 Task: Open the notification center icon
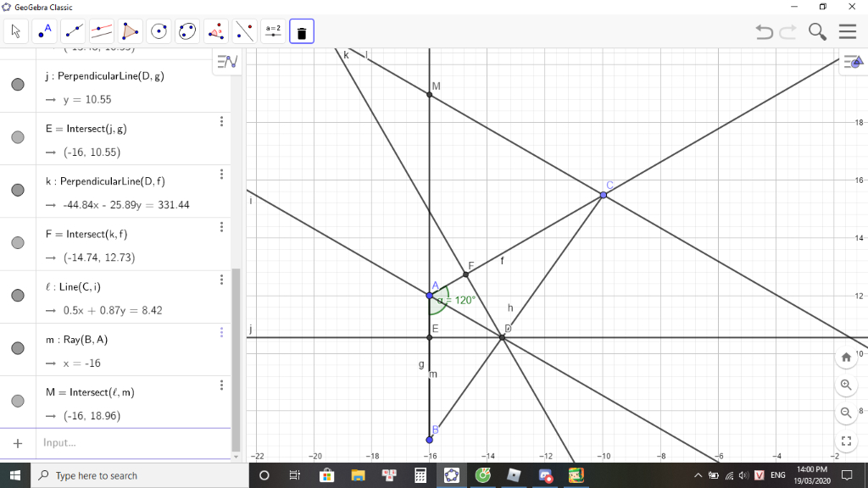847,475
